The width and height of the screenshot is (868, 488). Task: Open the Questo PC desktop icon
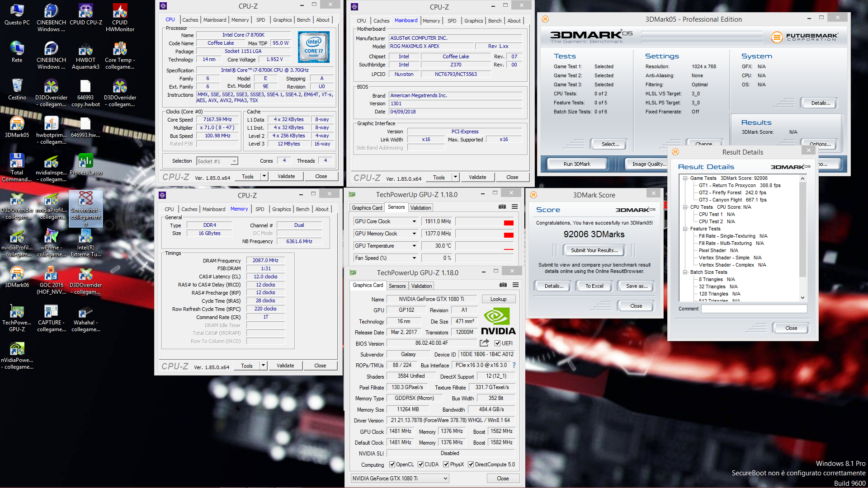[17, 14]
